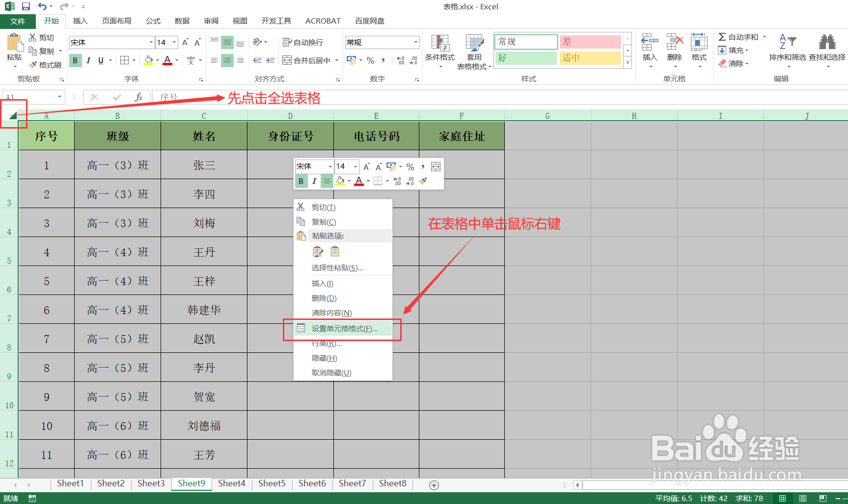848x504 pixels.
Task: Switch to Sheet1 worksheet tab
Action: click(70, 483)
